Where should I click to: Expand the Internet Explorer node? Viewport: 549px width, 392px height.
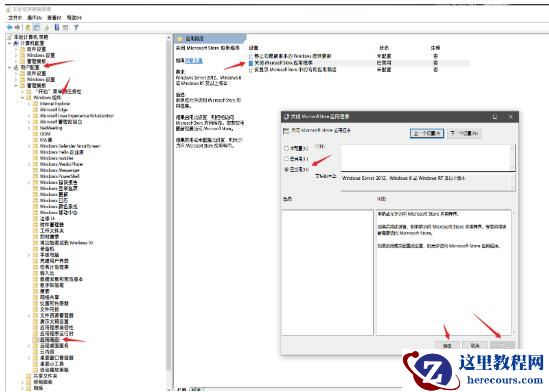coord(29,104)
